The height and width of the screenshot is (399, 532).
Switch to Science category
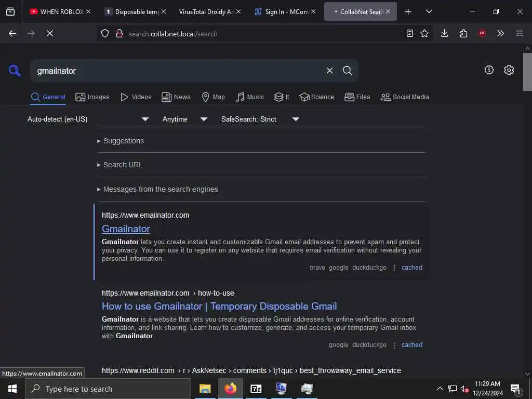coord(316,97)
